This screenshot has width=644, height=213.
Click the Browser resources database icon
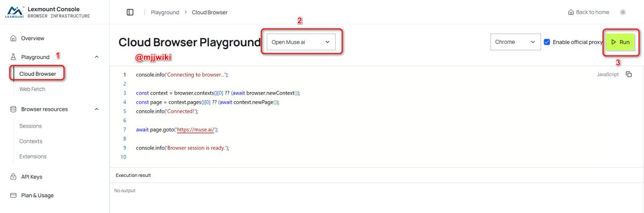[13, 109]
